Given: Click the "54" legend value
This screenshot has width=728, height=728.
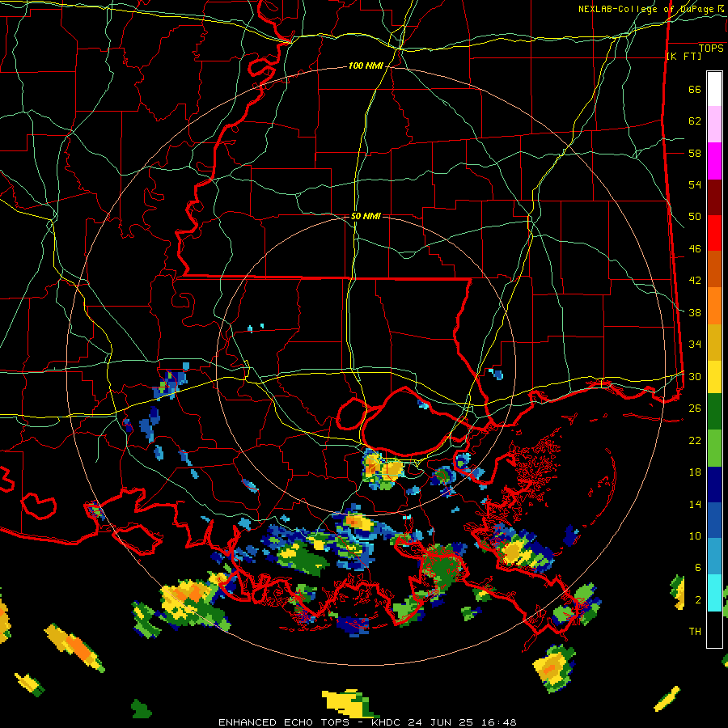Looking at the screenshot, I should pyautogui.click(x=695, y=184).
